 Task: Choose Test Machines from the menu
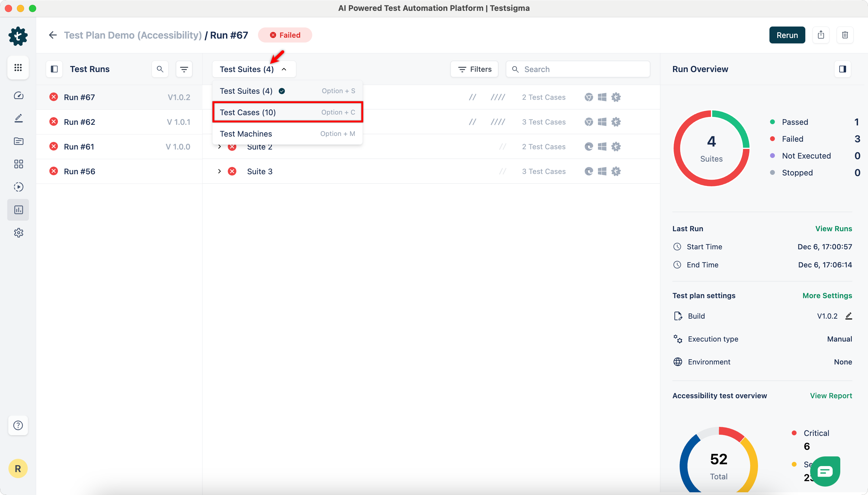pyautogui.click(x=246, y=134)
